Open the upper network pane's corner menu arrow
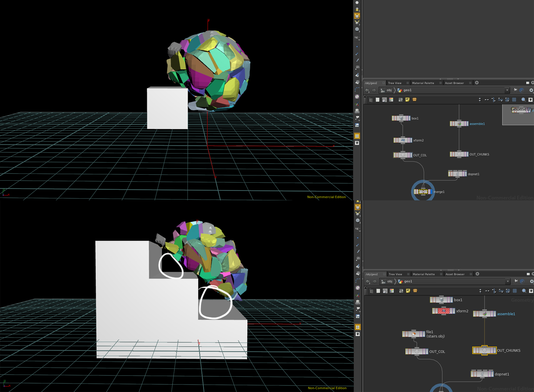534x392 pixels. coord(533,83)
